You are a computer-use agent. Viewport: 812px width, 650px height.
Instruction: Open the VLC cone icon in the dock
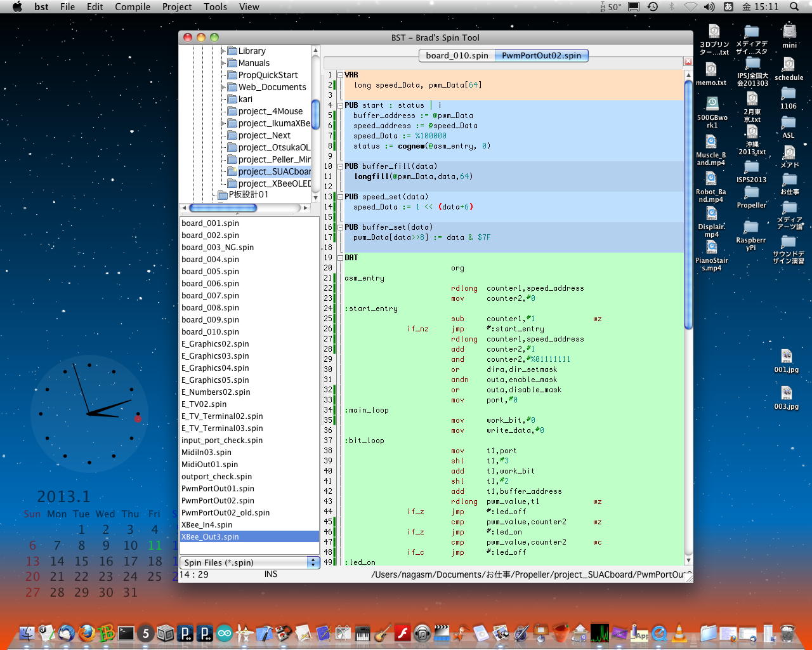[679, 633]
